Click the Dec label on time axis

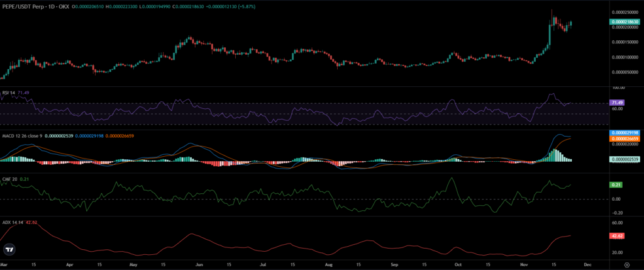coord(587,265)
